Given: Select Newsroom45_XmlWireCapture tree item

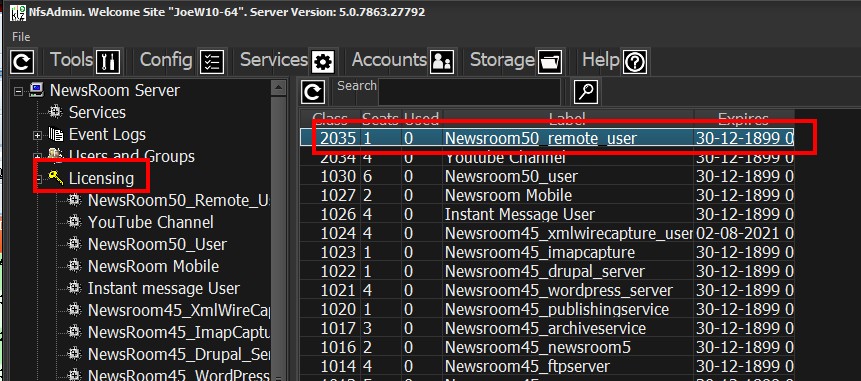Looking at the screenshot, I should coord(179,310).
